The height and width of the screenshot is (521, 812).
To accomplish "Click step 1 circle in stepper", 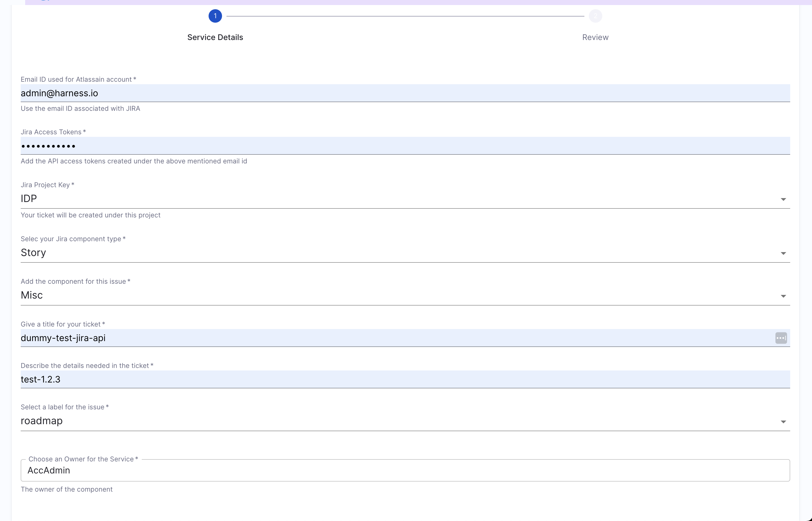I will [x=215, y=16].
